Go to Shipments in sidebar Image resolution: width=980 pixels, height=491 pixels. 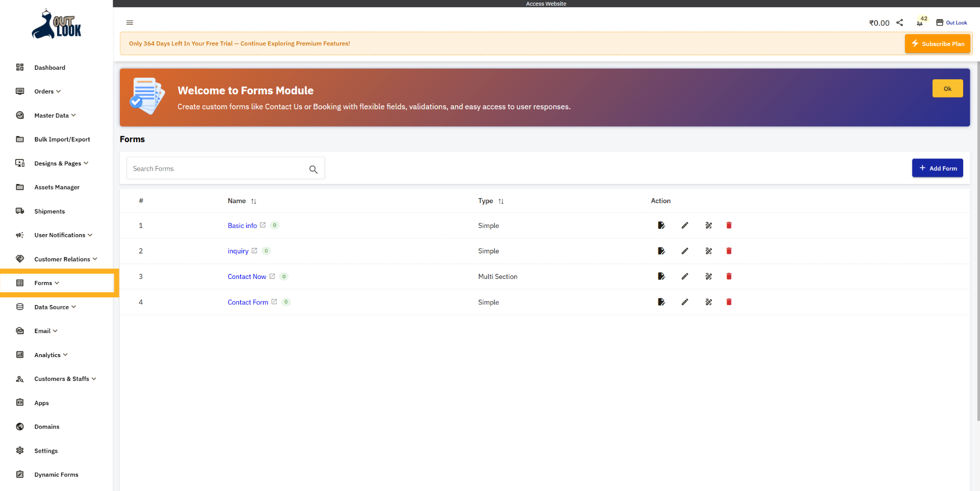[x=50, y=212]
